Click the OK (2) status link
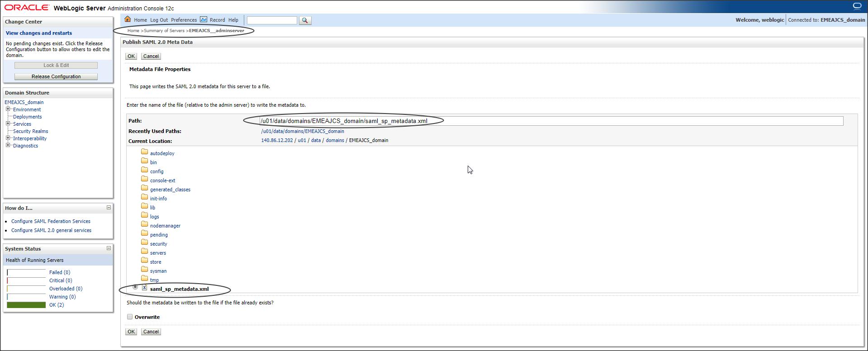 57,305
